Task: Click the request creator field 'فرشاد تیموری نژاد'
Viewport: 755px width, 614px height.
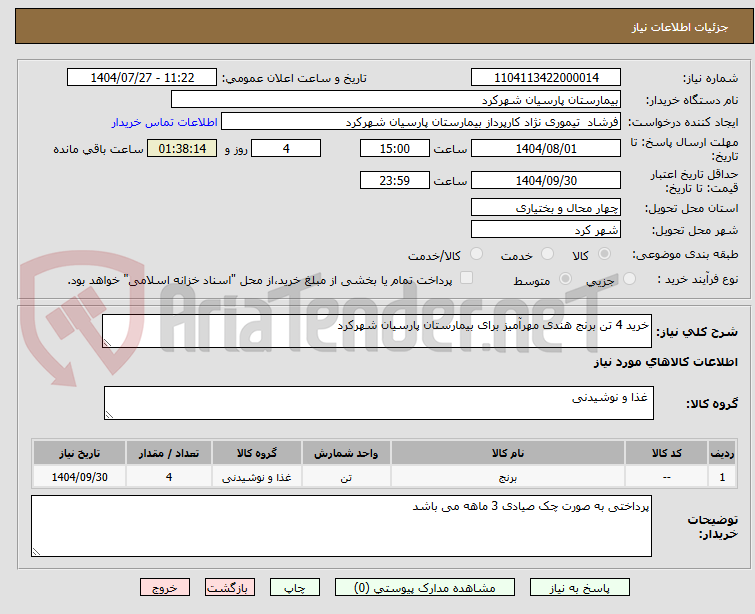Action: tap(421, 122)
